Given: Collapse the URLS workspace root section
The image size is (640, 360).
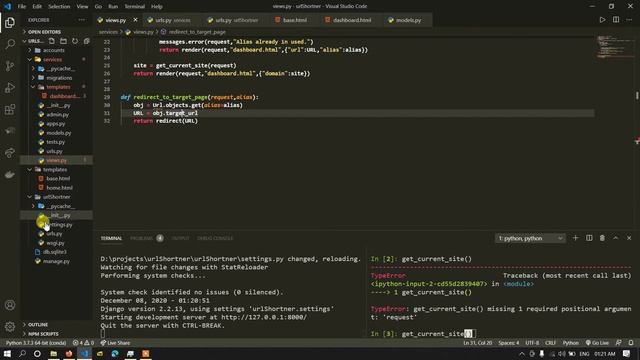Looking at the screenshot, I should tap(34, 41).
